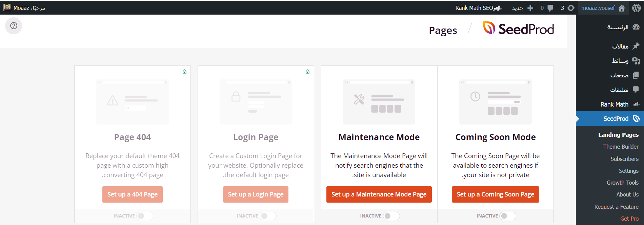The height and width of the screenshot is (225, 644).
Task: Open About Us submenu item
Action: coord(627,194)
